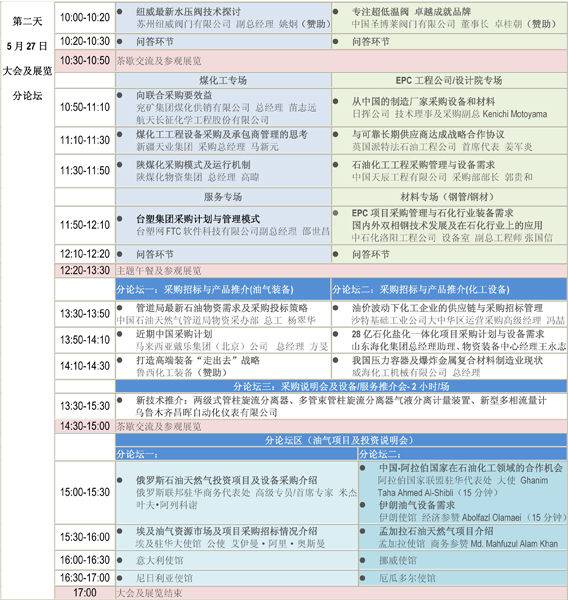Click "EPC 项目采购管理与石化行业装备需求" title

pyautogui.click(x=433, y=213)
